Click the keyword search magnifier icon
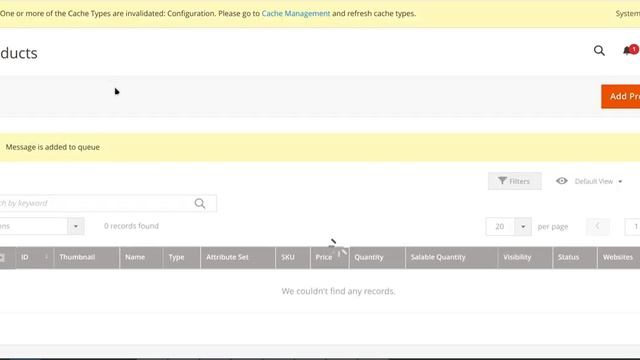Image resolution: width=640 pixels, height=360 pixels. (x=200, y=203)
